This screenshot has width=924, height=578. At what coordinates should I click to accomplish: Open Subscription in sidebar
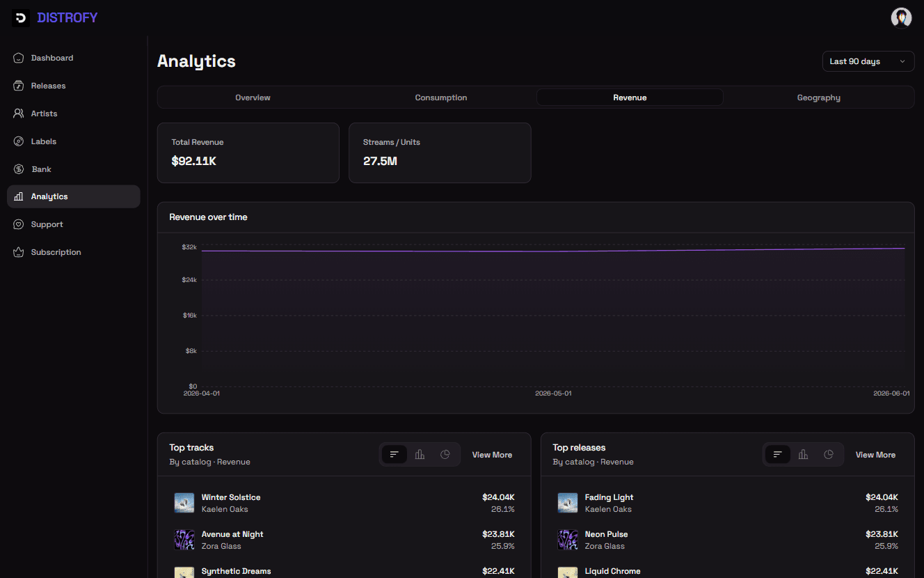pyautogui.click(x=73, y=252)
